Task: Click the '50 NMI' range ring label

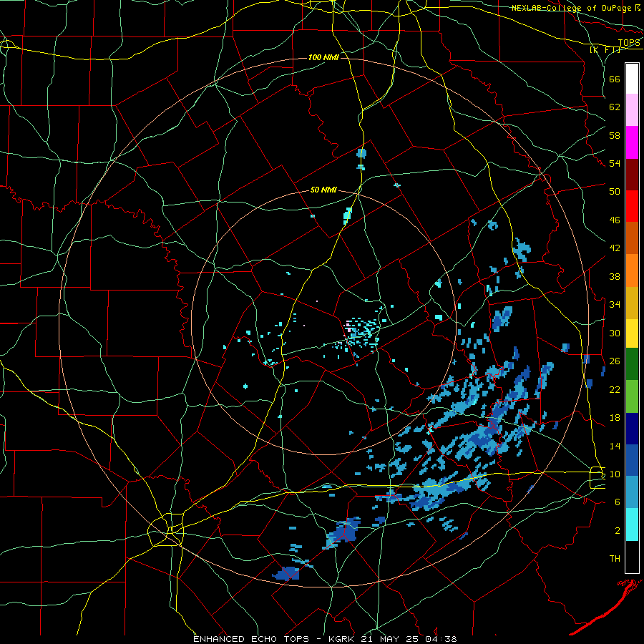Action: click(x=323, y=190)
